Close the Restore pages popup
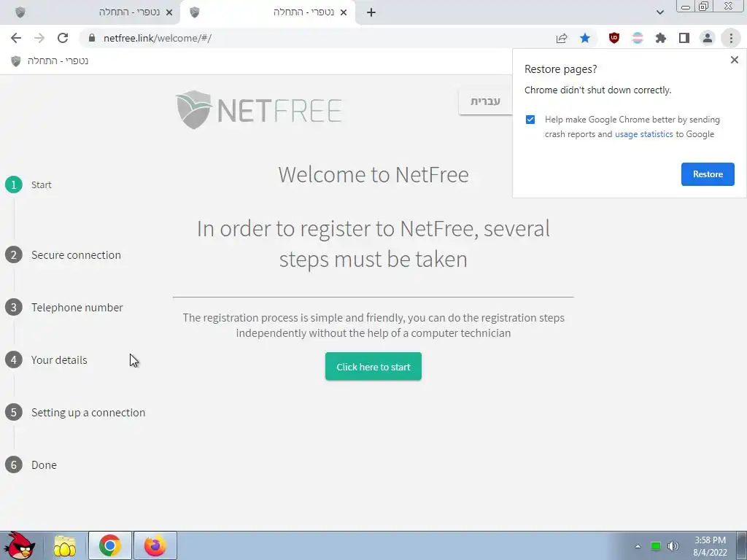Screen dimensions: 747x560 734,60
